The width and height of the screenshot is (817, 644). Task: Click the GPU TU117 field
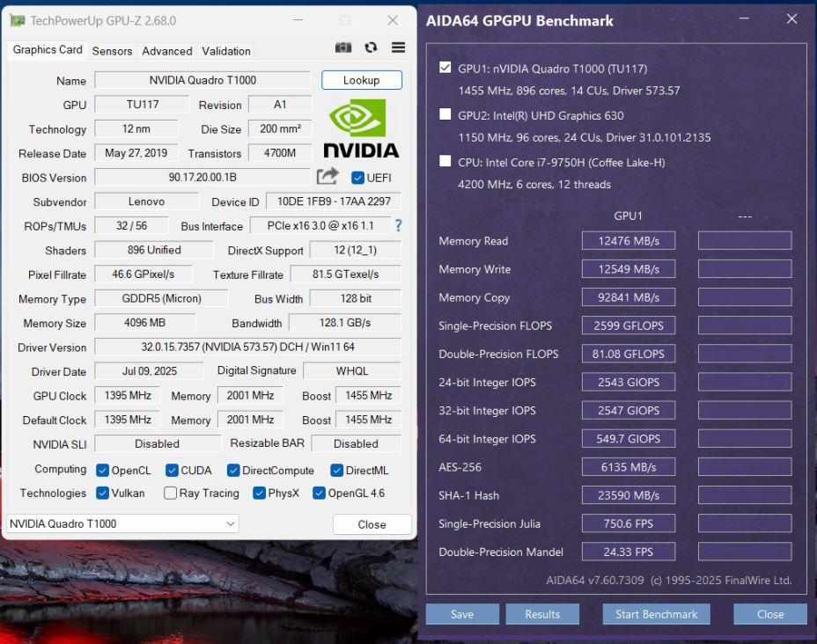[x=143, y=104]
